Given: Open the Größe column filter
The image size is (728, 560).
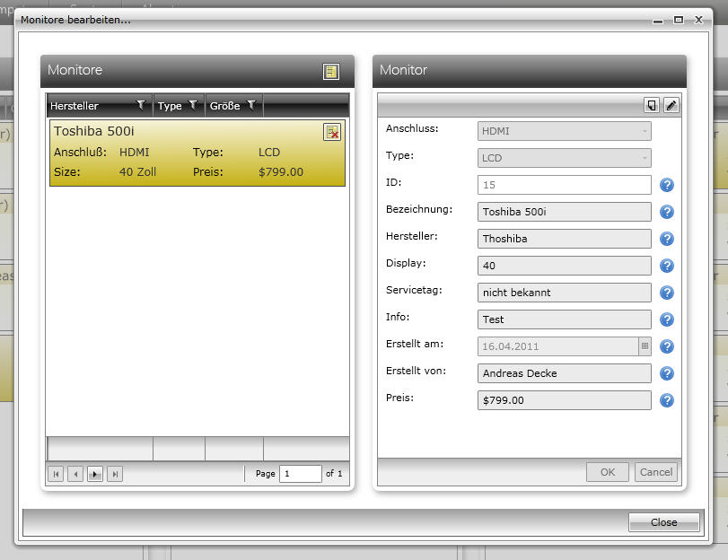Looking at the screenshot, I should [251, 105].
